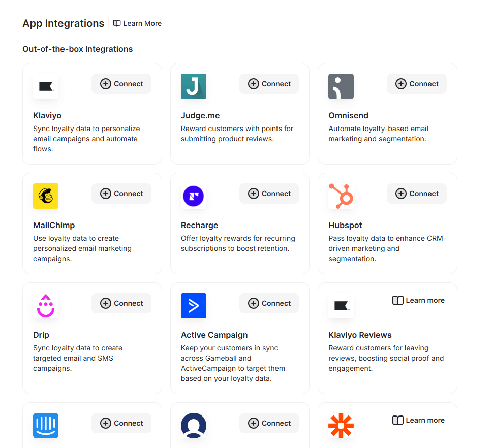The width and height of the screenshot is (493, 448).
Task: Click the Drip description about SMS campaigns
Action: [x=78, y=358]
